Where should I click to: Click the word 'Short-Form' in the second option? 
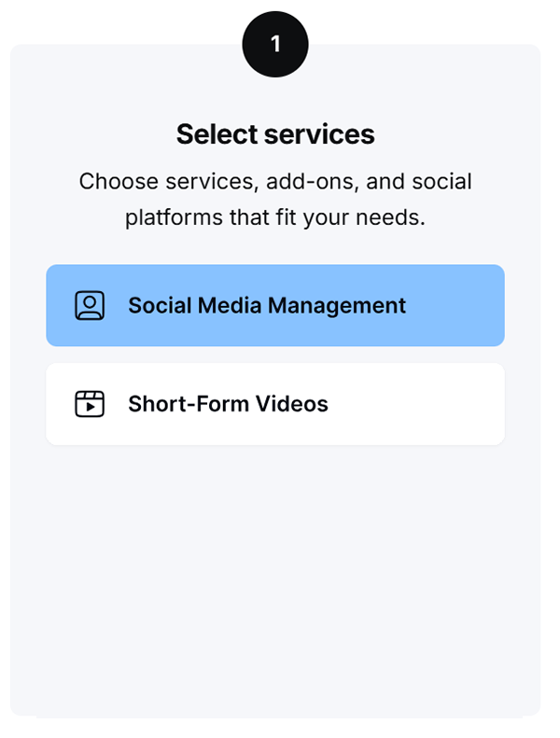pyautogui.click(x=189, y=404)
